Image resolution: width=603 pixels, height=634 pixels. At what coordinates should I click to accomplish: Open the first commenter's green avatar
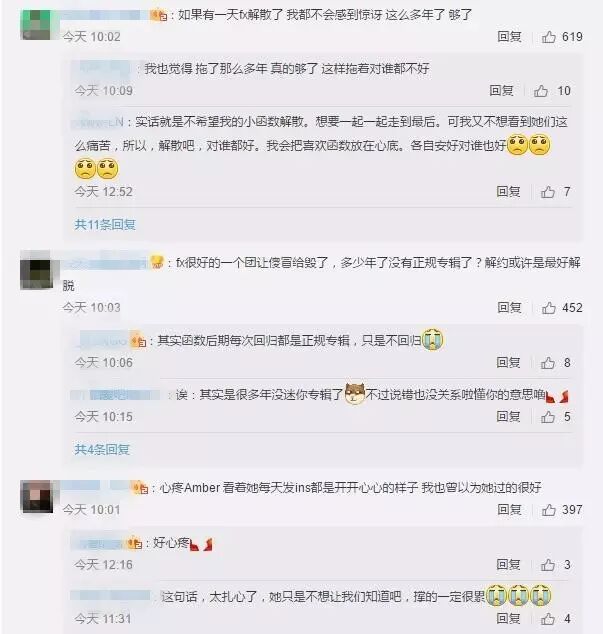click(x=36, y=25)
